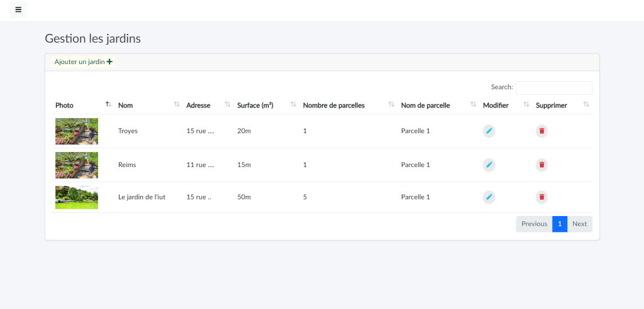Select page 1 in pagination
Image resolution: width=644 pixels, height=309 pixels.
[x=560, y=224]
